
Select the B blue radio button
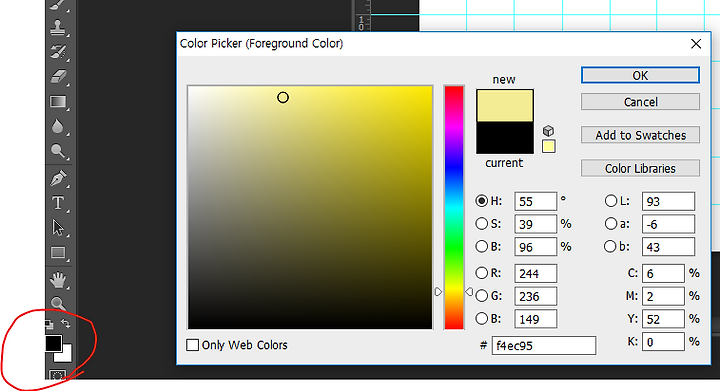(x=481, y=318)
